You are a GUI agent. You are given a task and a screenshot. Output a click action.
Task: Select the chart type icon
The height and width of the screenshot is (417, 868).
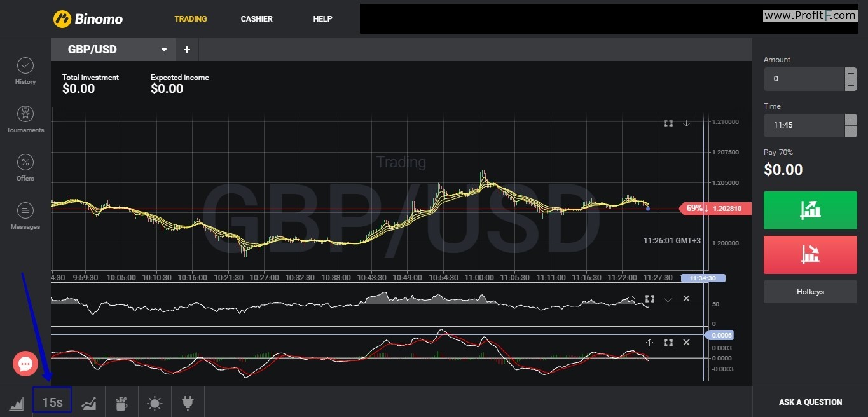(x=16, y=402)
